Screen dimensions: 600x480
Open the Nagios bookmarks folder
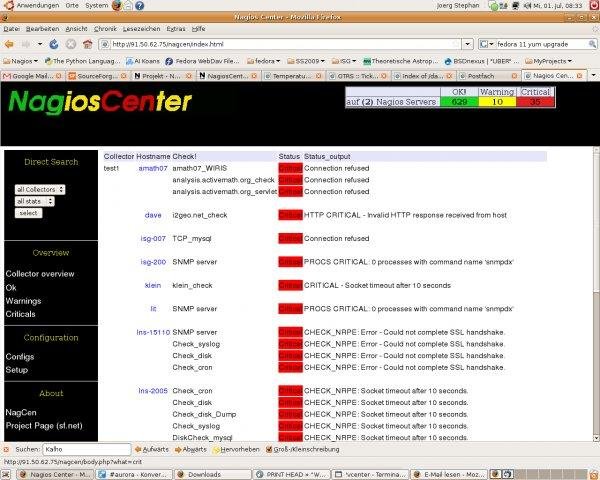pos(20,61)
